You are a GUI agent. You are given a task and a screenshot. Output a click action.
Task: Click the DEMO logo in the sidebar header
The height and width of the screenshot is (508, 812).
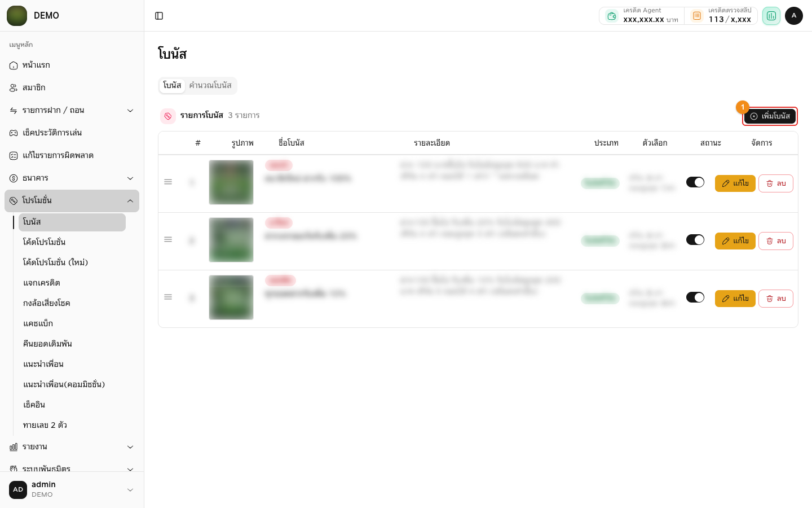point(17,16)
